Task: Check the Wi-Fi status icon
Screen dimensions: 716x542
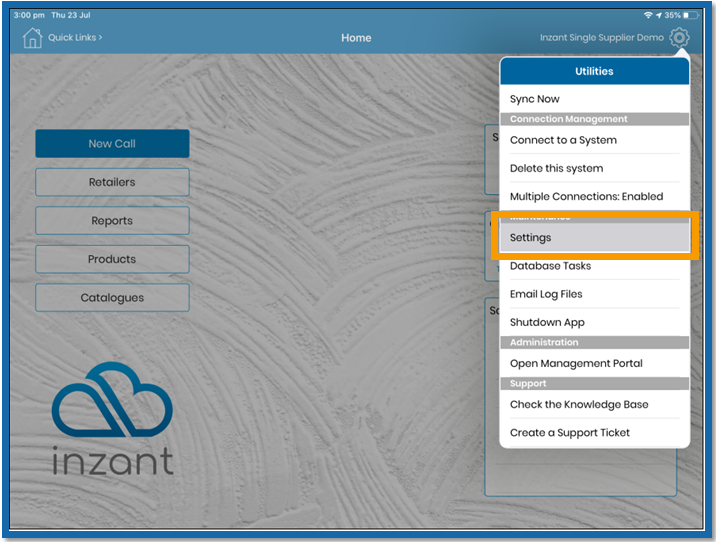Action: pos(648,15)
